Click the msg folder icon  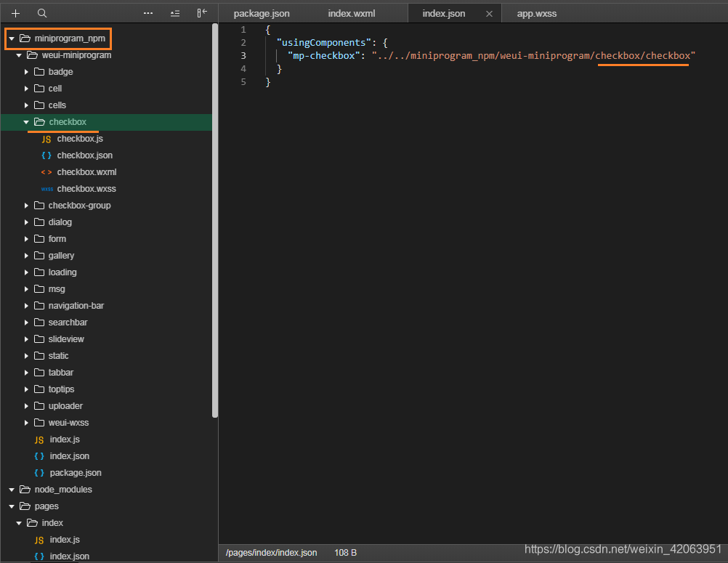(x=39, y=288)
